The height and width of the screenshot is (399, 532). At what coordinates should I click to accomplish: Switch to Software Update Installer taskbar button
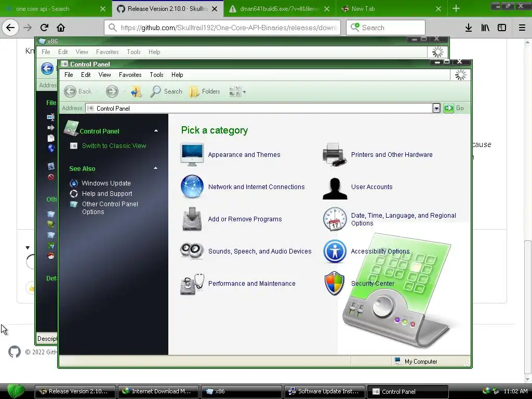[x=324, y=392]
